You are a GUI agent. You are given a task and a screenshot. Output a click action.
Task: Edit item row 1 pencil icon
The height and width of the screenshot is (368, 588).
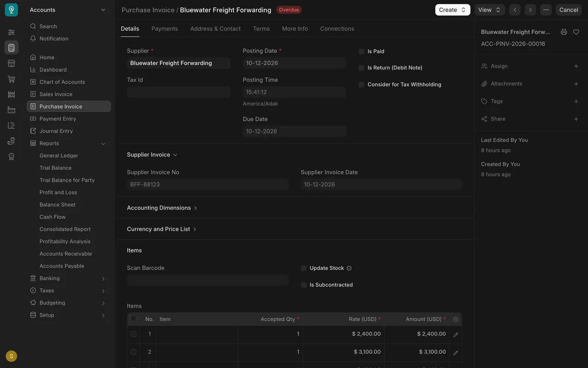pos(456,334)
